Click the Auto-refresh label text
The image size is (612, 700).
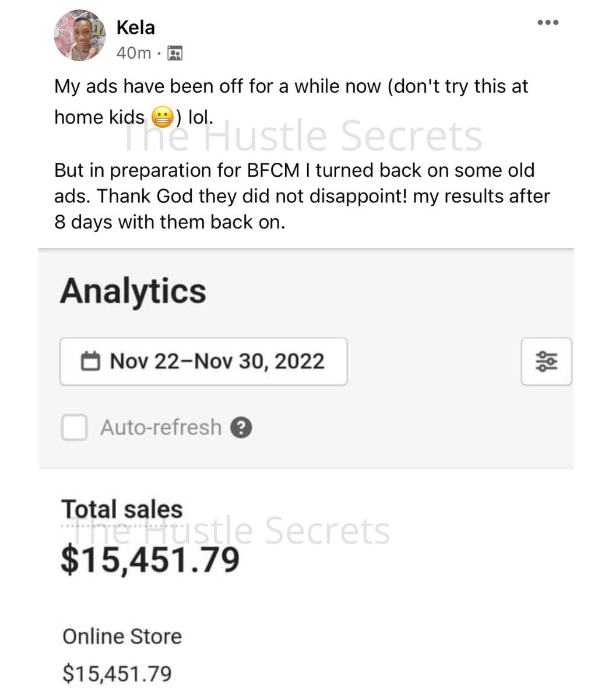(161, 428)
